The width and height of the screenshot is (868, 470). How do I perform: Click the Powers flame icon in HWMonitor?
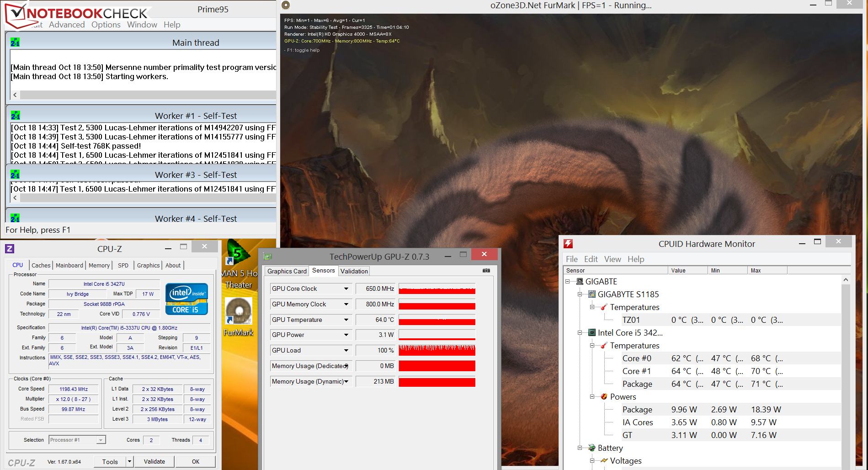pos(604,397)
